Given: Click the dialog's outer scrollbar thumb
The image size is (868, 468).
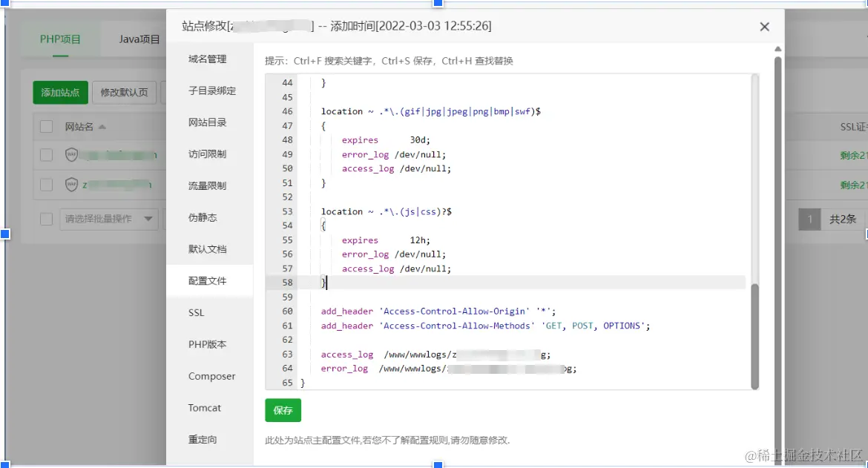Looking at the screenshot, I should click(777, 260).
